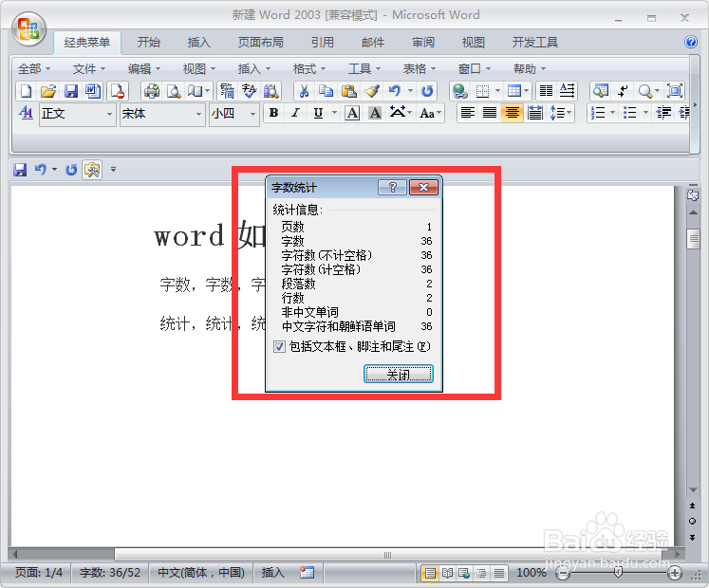The width and height of the screenshot is (709, 588).
Task: Select the Format Painter brush
Action: click(372, 91)
